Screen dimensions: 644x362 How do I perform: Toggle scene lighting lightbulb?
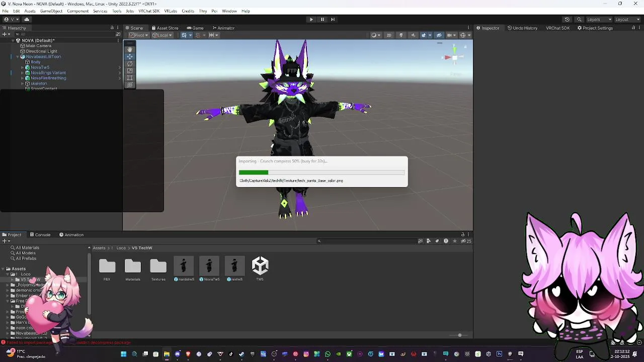point(401,35)
